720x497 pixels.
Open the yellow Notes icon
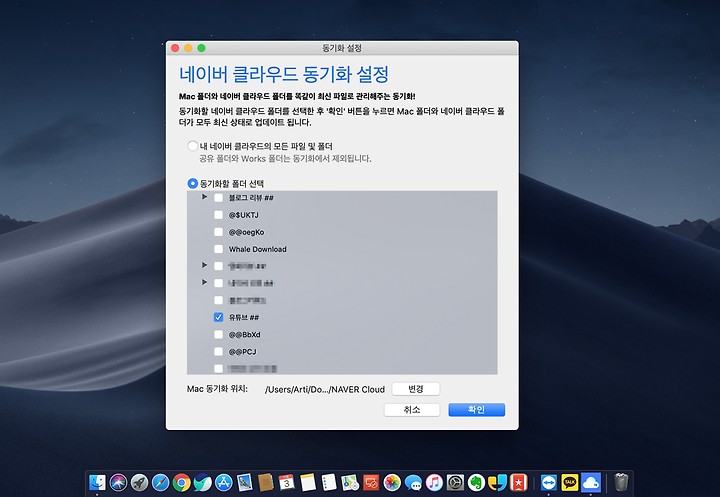tap(308, 483)
